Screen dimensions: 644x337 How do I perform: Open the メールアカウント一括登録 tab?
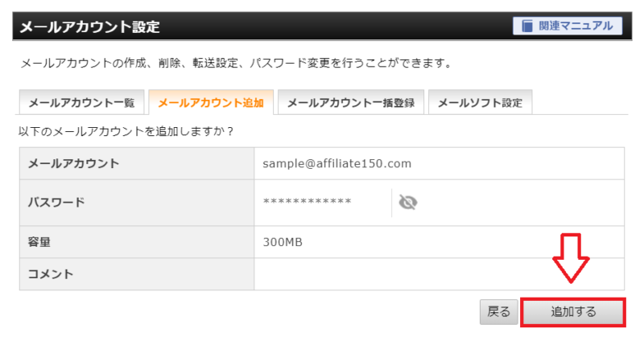pos(350,103)
